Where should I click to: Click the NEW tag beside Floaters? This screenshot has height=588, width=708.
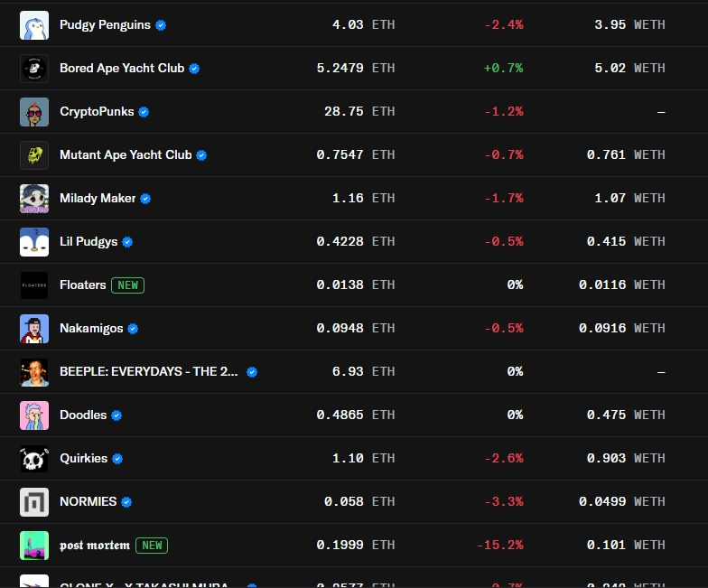tap(128, 285)
